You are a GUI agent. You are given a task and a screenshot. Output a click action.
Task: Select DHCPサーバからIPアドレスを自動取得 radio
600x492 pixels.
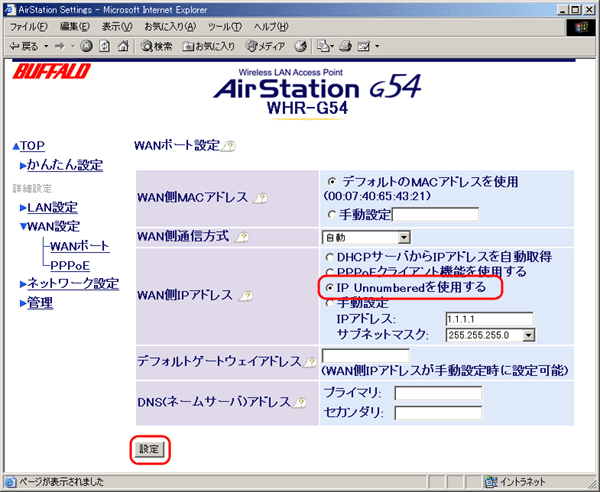coord(329,257)
